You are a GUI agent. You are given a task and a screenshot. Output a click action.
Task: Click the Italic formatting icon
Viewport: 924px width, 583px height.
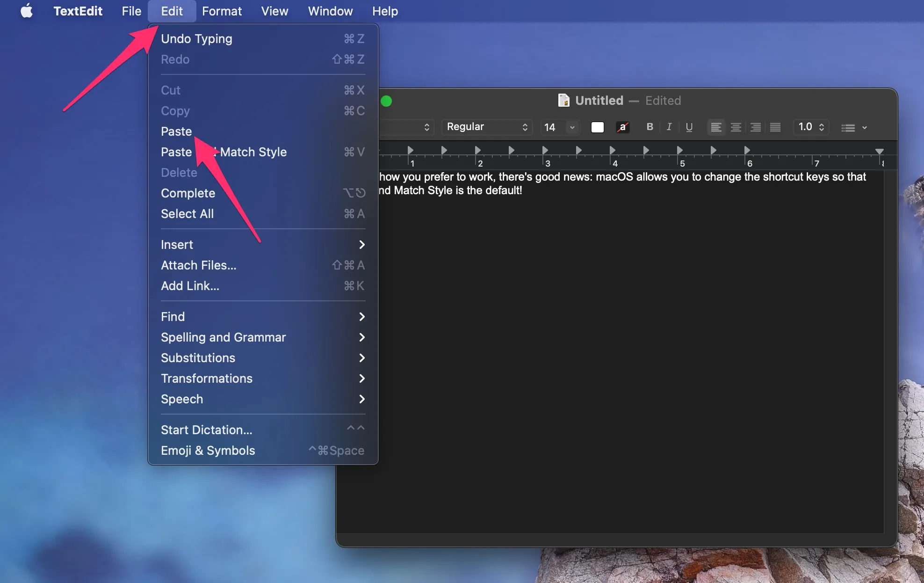669,127
